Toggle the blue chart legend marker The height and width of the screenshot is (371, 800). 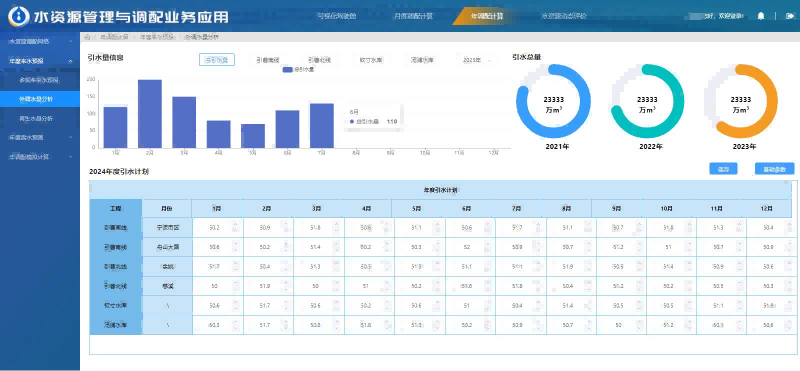coord(287,69)
